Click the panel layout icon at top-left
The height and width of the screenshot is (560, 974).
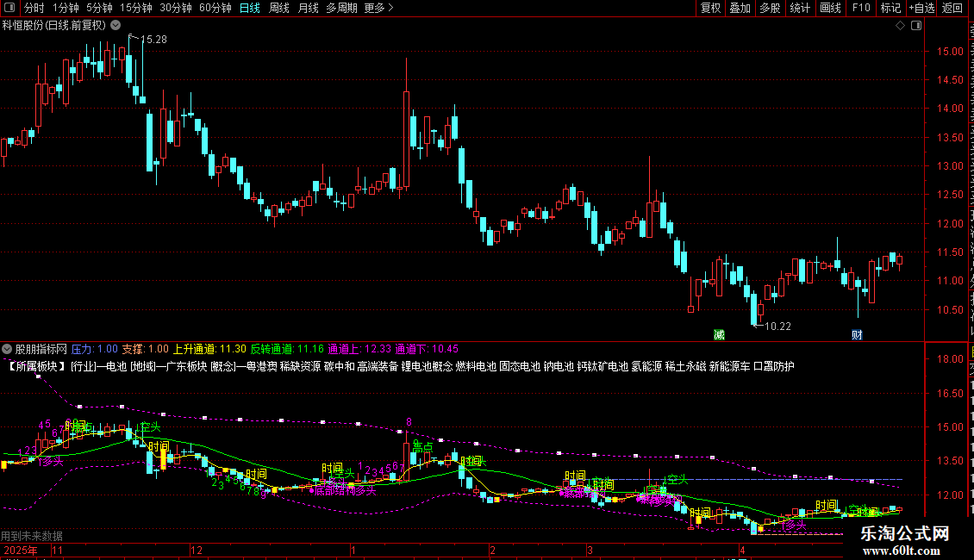[x=9, y=8]
